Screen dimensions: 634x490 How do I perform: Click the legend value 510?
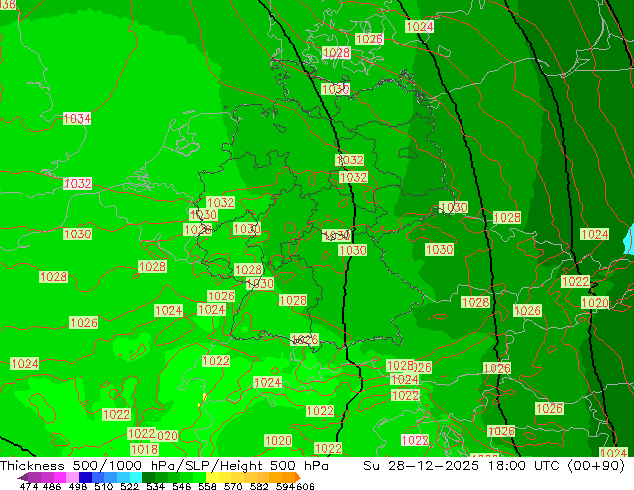click(104, 486)
